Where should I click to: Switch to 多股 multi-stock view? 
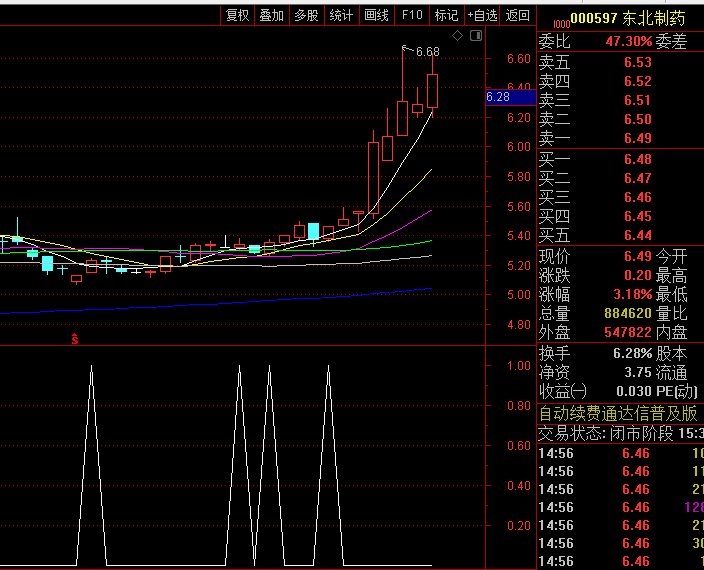tap(306, 15)
